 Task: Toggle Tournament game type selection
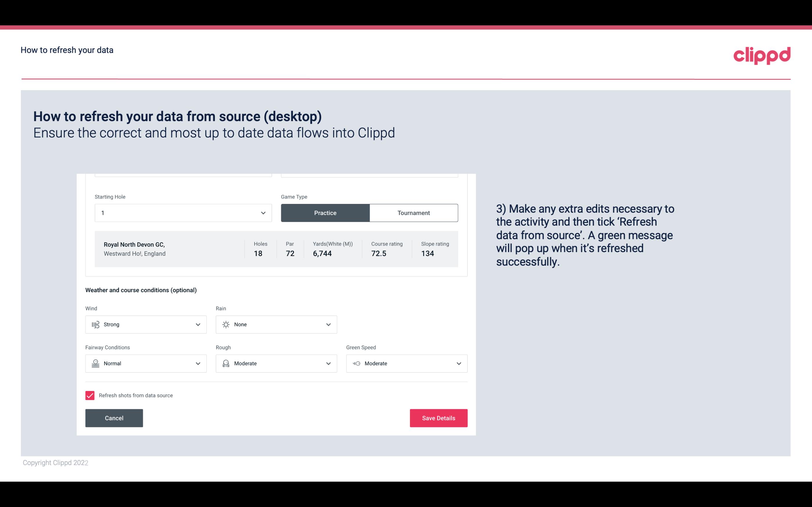pyautogui.click(x=413, y=213)
